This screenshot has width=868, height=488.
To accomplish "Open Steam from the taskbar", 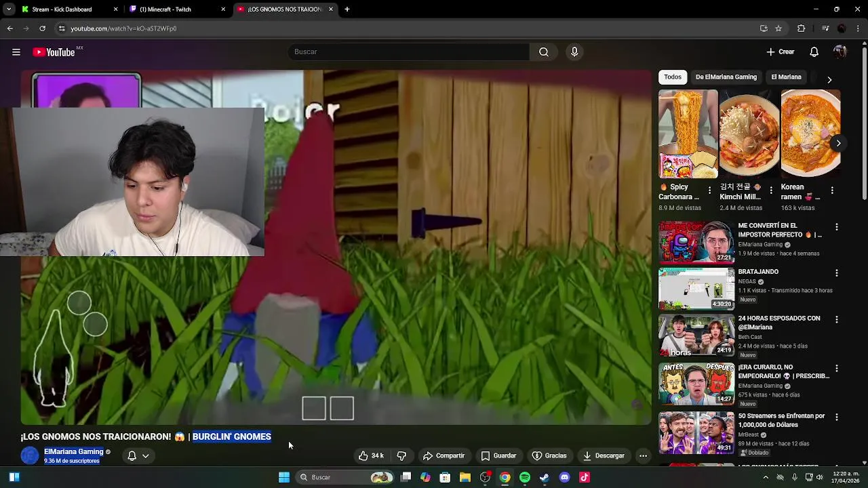I will point(545,477).
